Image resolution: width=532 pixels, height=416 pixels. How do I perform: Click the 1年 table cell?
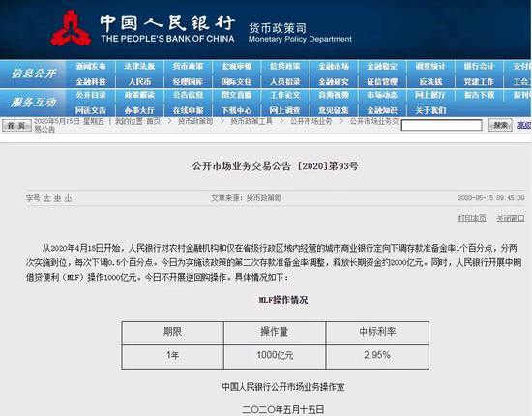tap(173, 357)
